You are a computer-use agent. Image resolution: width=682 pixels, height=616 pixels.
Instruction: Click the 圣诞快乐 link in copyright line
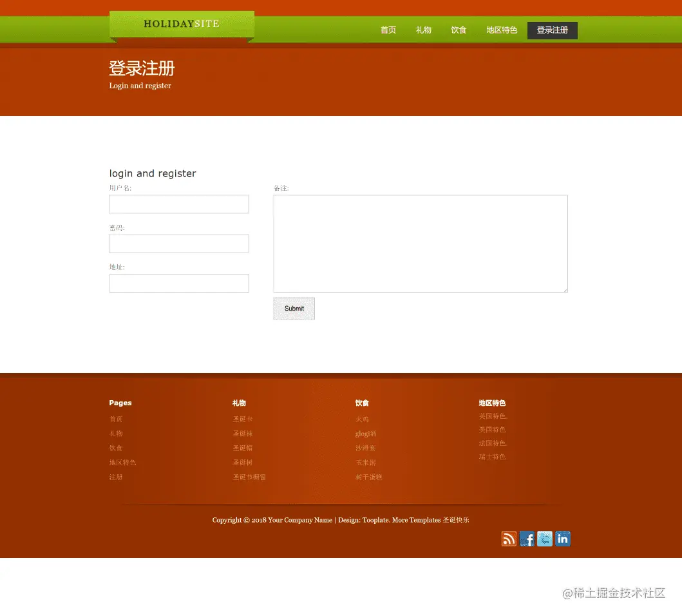click(x=456, y=520)
